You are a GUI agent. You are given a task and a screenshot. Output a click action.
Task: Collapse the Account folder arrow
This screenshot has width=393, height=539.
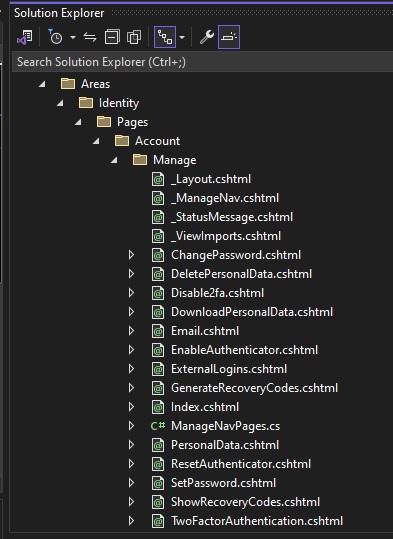point(96,141)
